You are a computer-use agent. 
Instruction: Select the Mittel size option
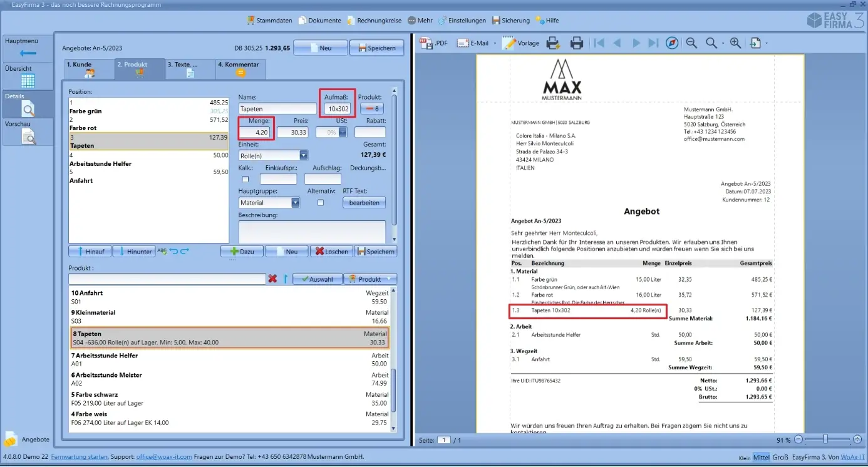[762, 457]
